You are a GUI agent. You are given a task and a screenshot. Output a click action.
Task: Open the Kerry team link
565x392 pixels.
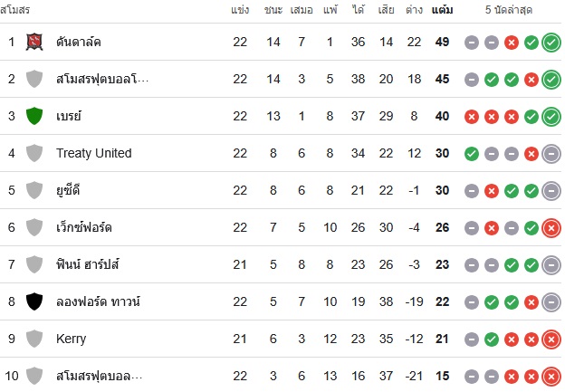pos(71,339)
